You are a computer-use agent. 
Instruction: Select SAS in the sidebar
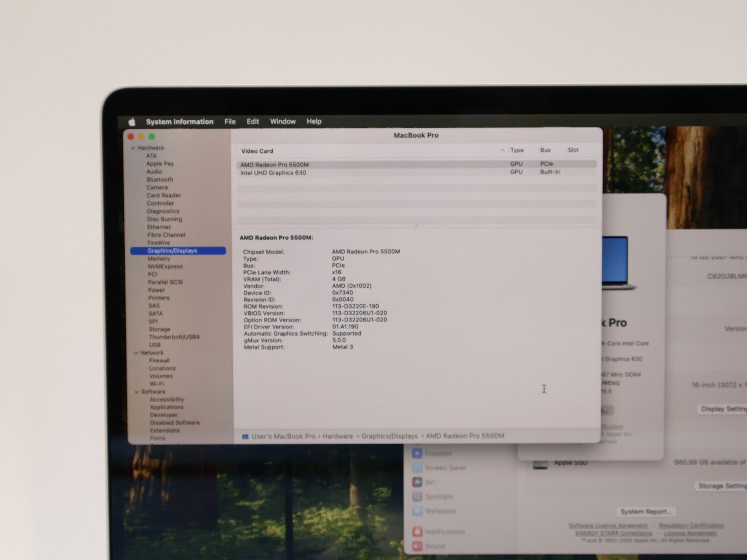pyautogui.click(x=154, y=306)
